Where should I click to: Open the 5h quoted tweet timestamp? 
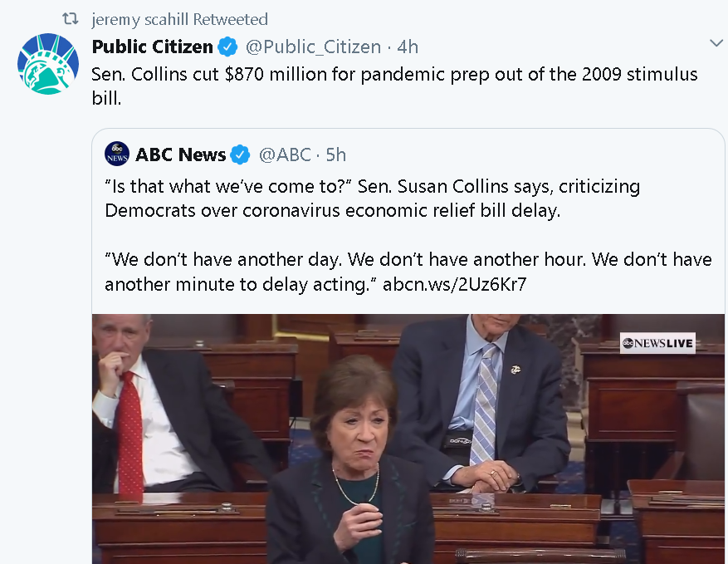pos(335,154)
